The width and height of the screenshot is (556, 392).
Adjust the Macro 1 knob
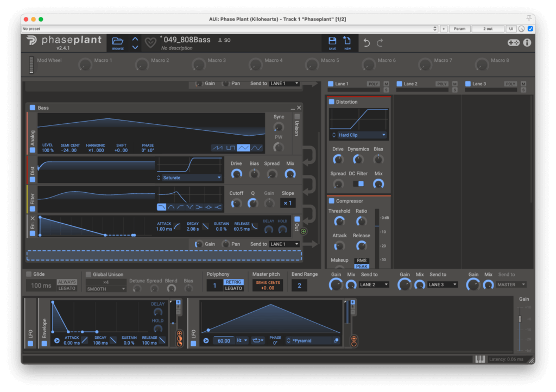[85, 65]
